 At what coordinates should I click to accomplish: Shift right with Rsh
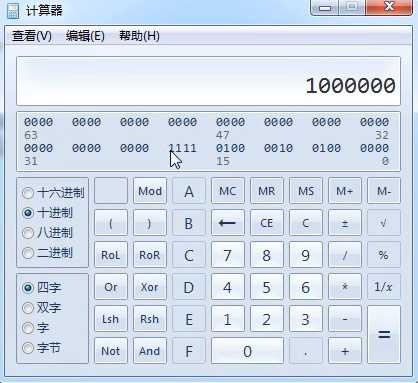(x=150, y=319)
